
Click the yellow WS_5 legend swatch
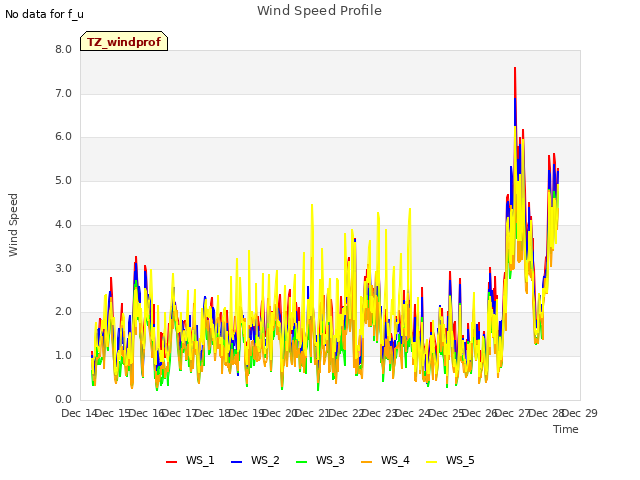coord(431,462)
